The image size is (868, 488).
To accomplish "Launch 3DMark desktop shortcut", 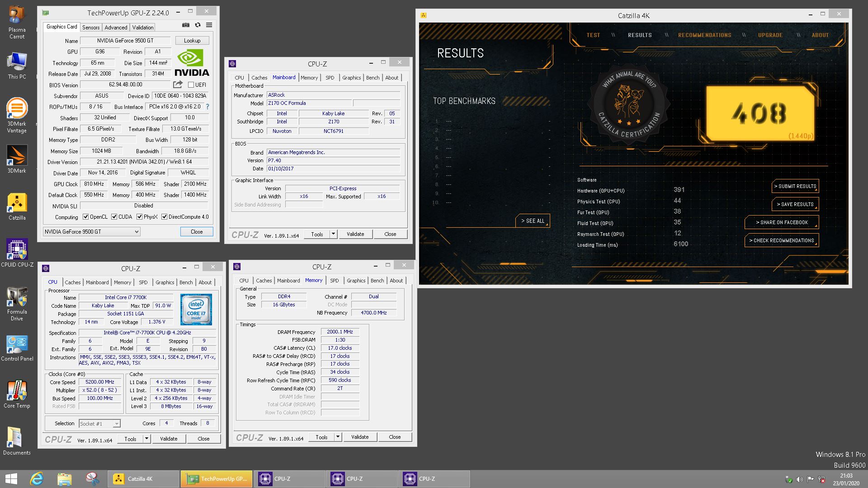I will 17,159.
